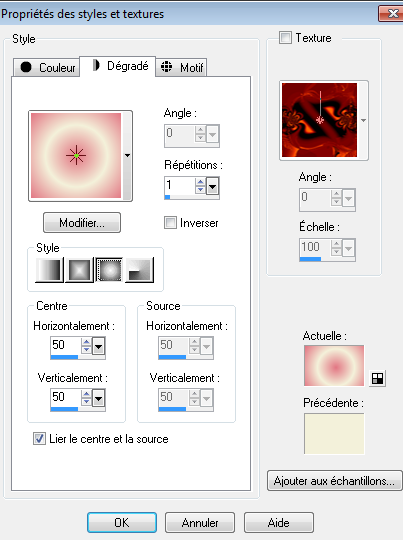403x540 pixels.
Task: Click the Motif tab's dotted pattern icon
Action: click(x=166, y=66)
